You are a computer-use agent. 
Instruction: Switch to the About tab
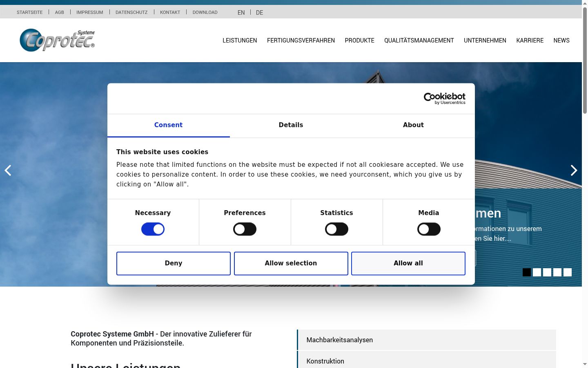(413, 125)
